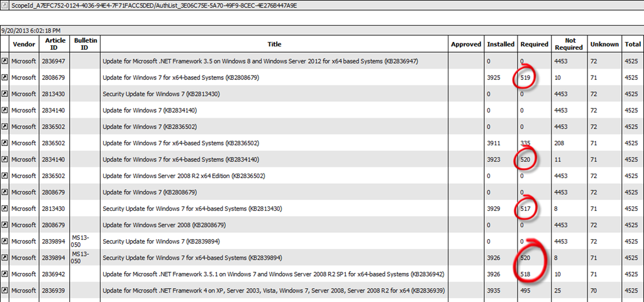Click drill-down icon for Windows Server 2008 R2 x64 KB2836502
This screenshot has height=302, width=644.
[x=5, y=176]
